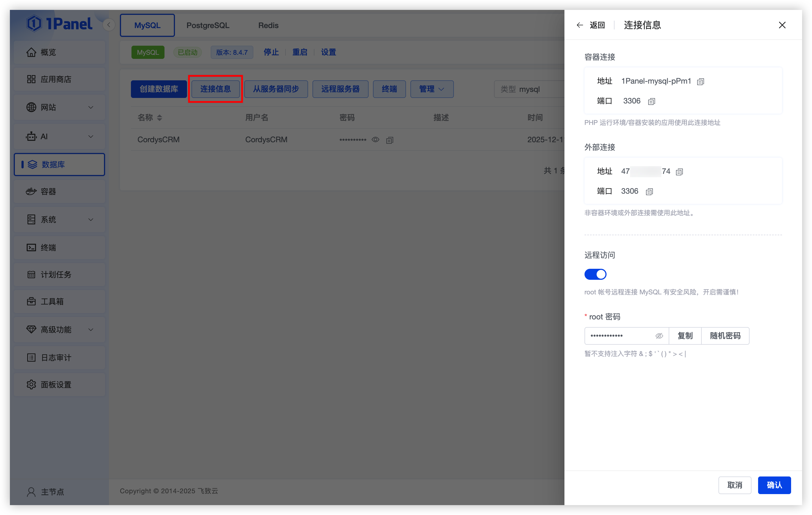Switch to the Redis tab

[268, 25]
